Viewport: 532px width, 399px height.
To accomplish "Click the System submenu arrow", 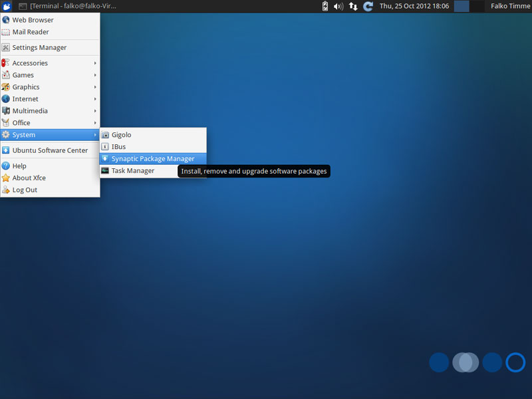I will (x=95, y=135).
